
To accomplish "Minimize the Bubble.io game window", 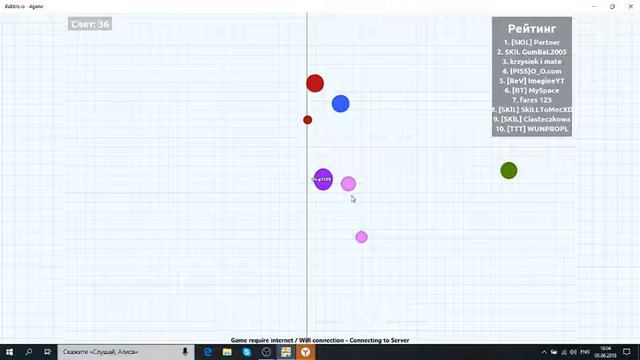I will pyautogui.click(x=594, y=6).
